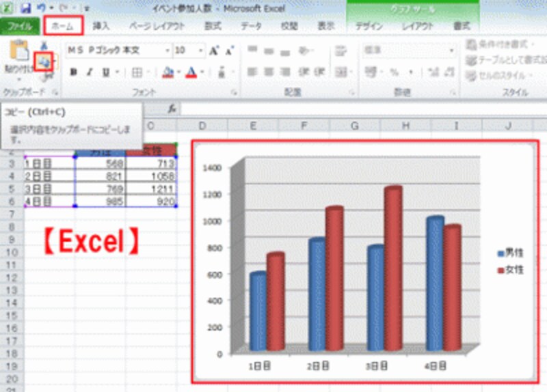Screen dimensions: 547x392
Task: Toggle Bold formatting
Action: (73, 72)
